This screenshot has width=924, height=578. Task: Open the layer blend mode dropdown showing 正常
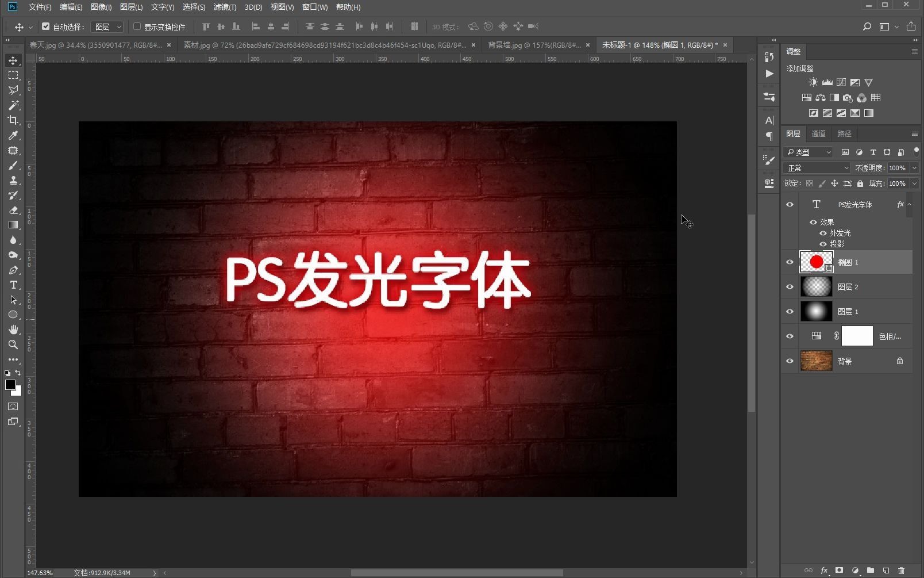pyautogui.click(x=816, y=168)
